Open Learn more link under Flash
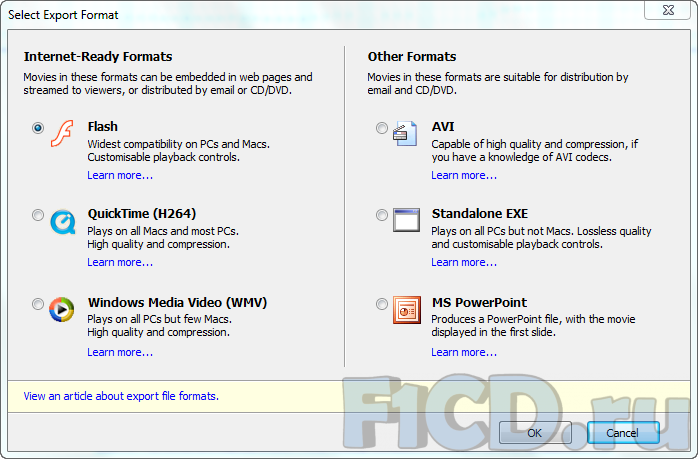This screenshot has height=459, width=698. coord(120,175)
